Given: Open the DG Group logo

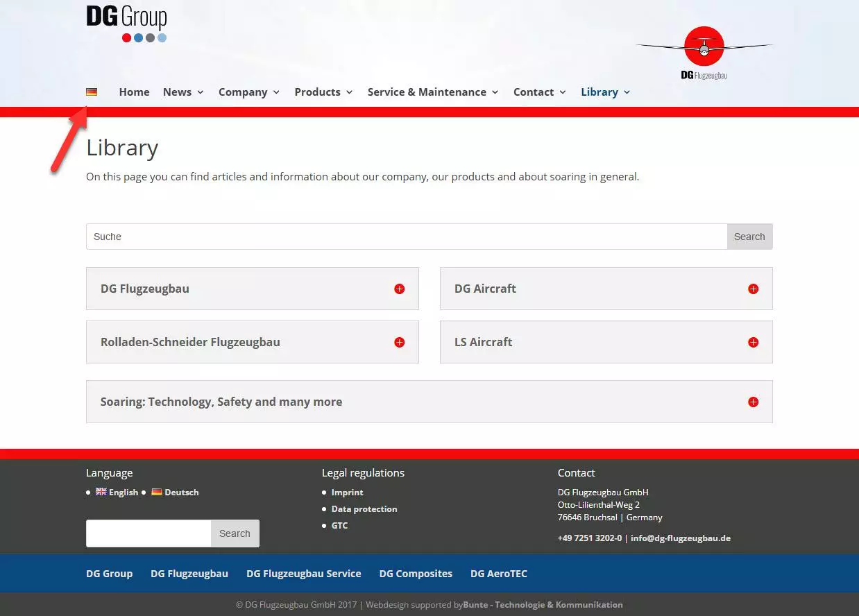Looking at the screenshot, I should tap(126, 24).
